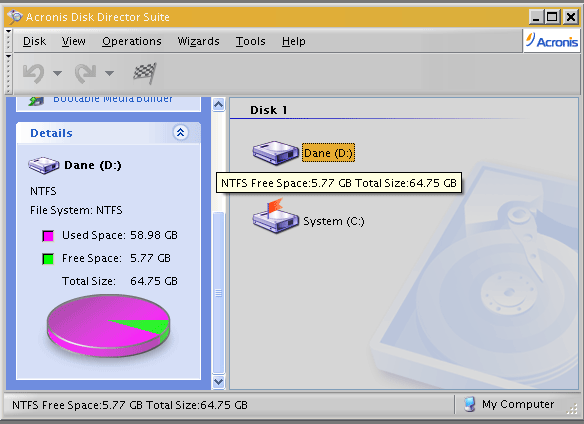Click the Undo arrow icon

click(x=34, y=73)
